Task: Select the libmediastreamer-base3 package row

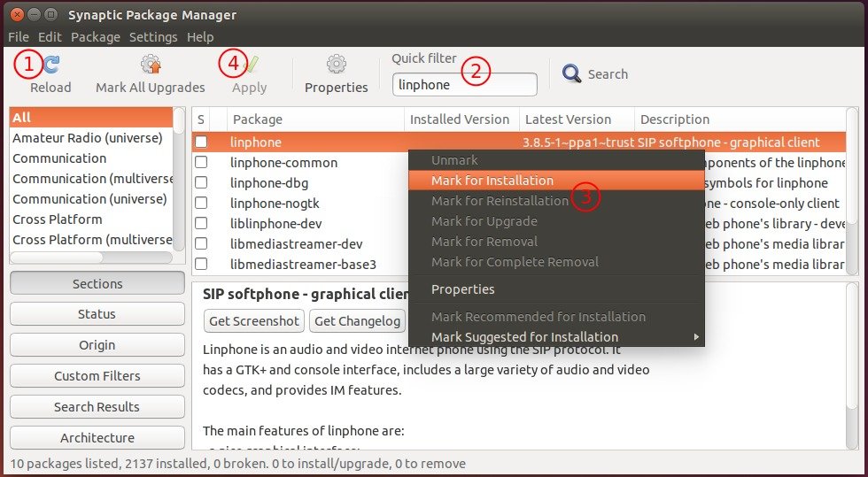Action: click(300, 265)
